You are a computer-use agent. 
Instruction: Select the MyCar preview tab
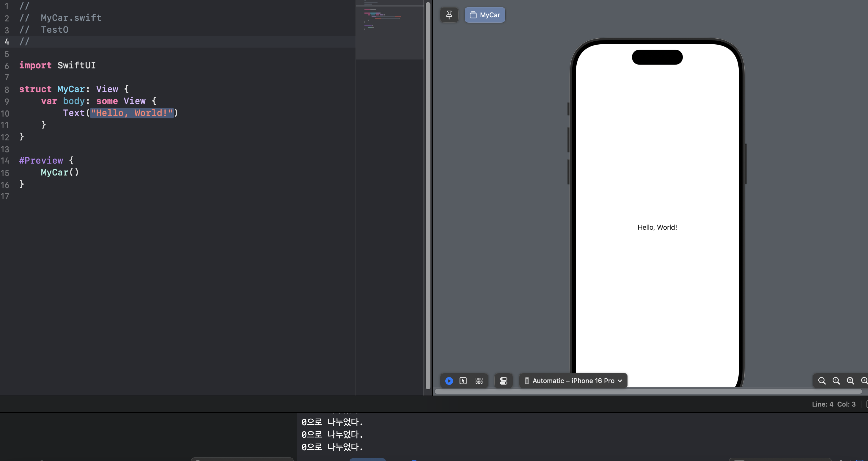tap(485, 15)
